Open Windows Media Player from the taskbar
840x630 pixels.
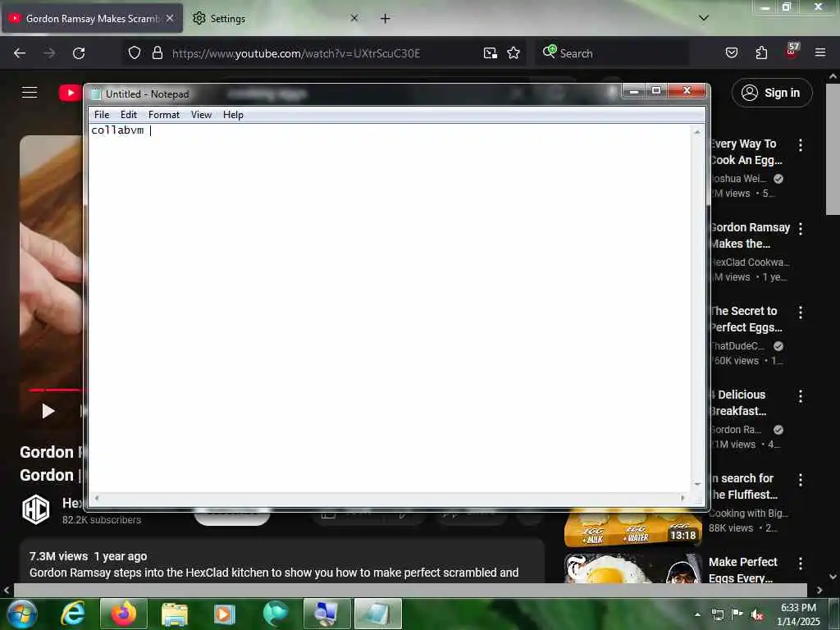[x=225, y=614]
